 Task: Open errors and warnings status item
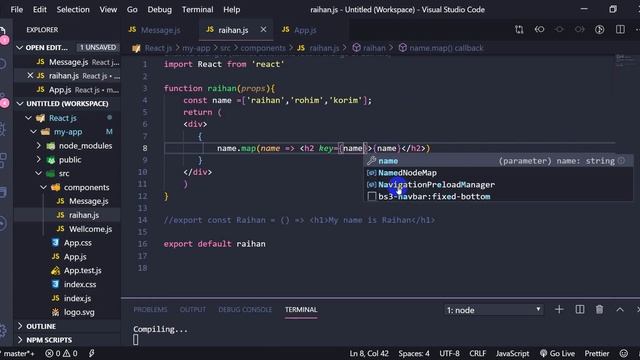(61, 353)
